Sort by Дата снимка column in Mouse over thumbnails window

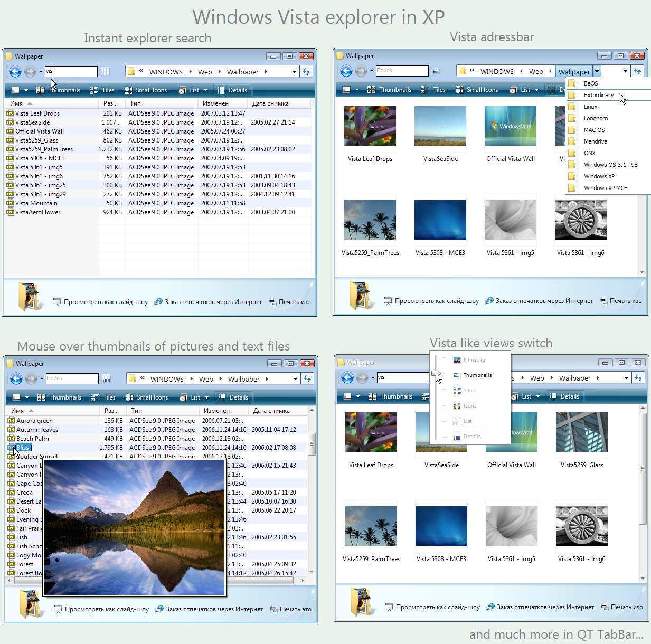[x=278, y=411]
